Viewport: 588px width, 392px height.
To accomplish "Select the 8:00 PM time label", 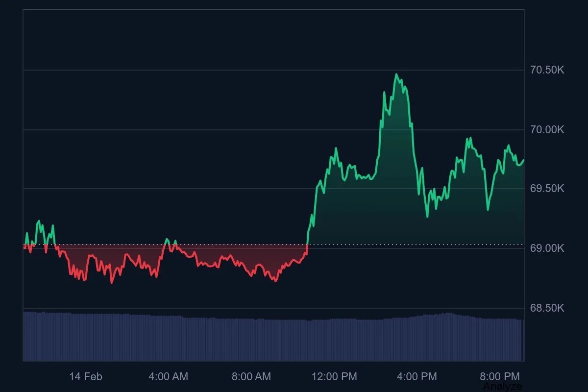I will click(500, 376).
